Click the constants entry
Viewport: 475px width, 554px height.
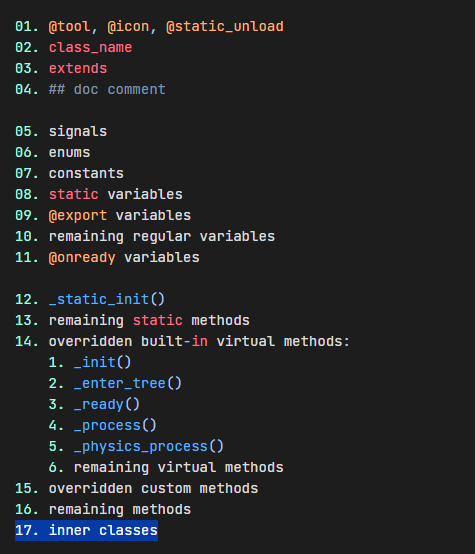tap(86, 173)
